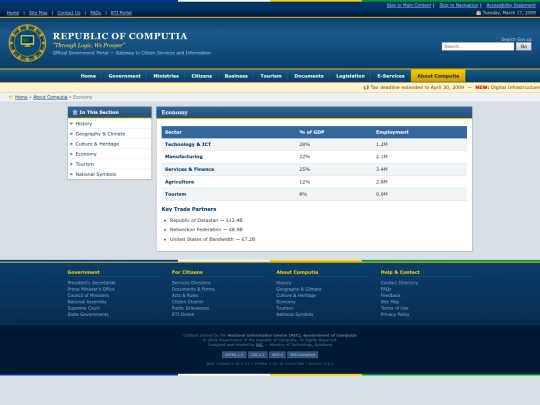Open Feedback link in footer
Image resolution: width=540 pixels, height=405 pixels.
point(391,295)
